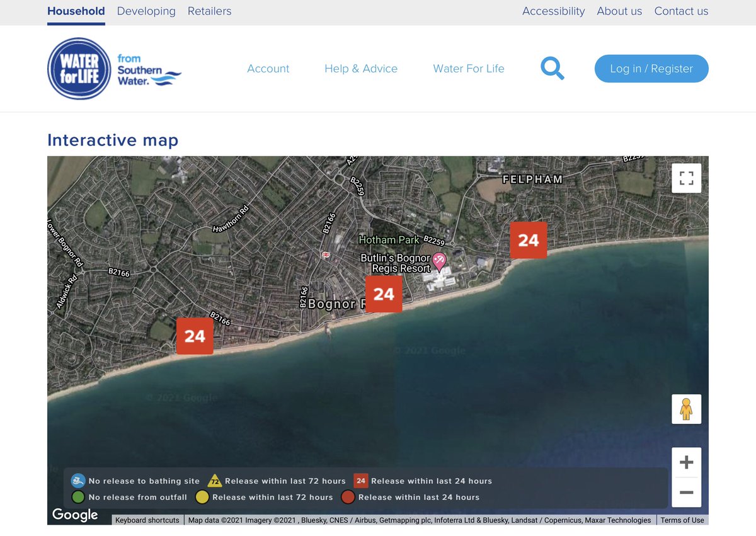Switch to the Retailers tab
Image resolution: width=756 pixels, height=536 pixels.
[209, 11]
